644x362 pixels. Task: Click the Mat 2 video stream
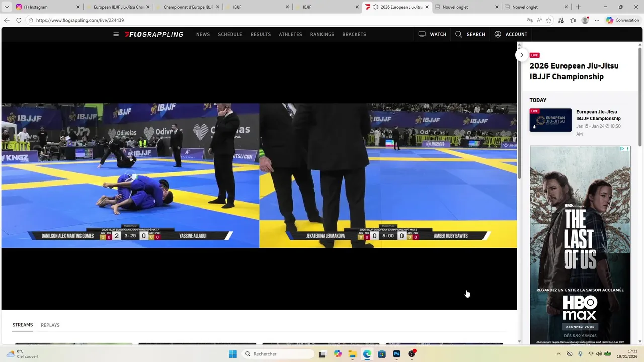pos(388,175)
